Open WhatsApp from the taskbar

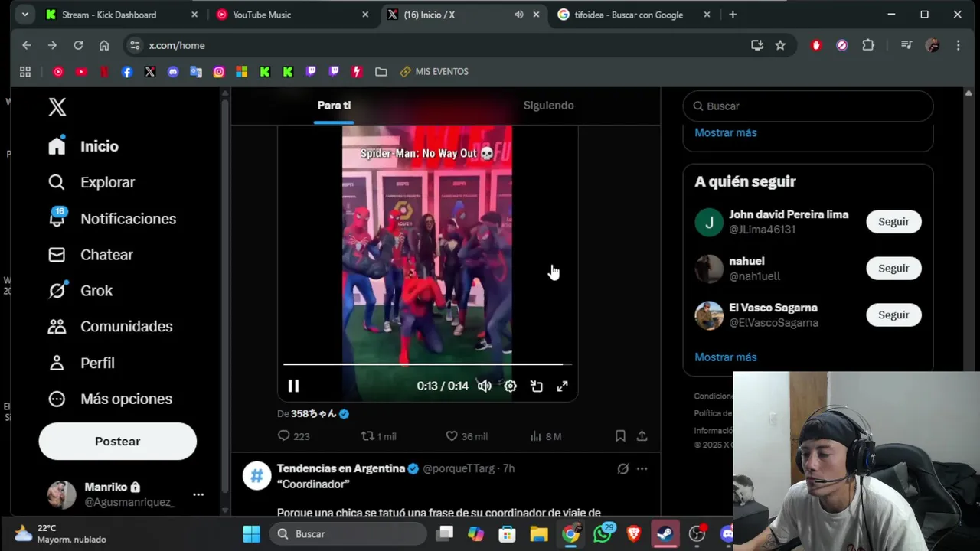[603, 534]
